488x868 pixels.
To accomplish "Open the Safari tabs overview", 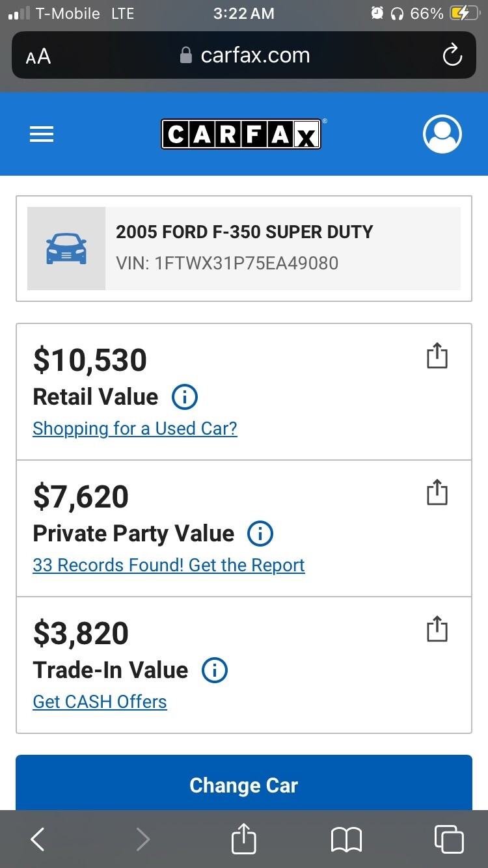I will (x=448, y=839).
